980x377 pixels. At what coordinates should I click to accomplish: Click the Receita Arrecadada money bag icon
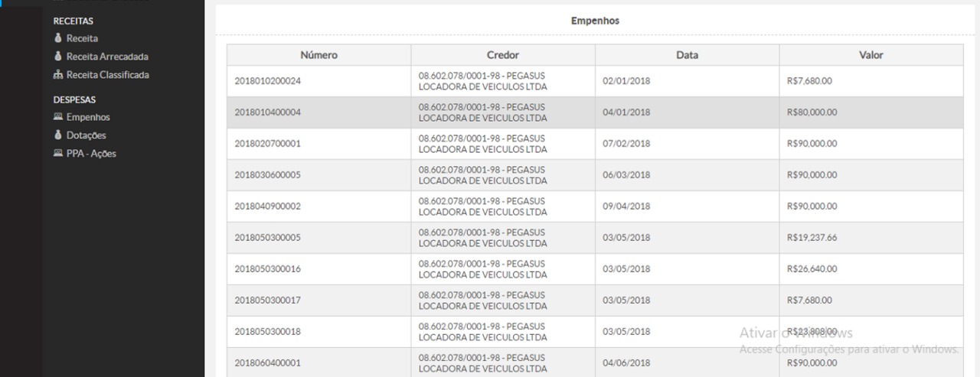point(57,57)
